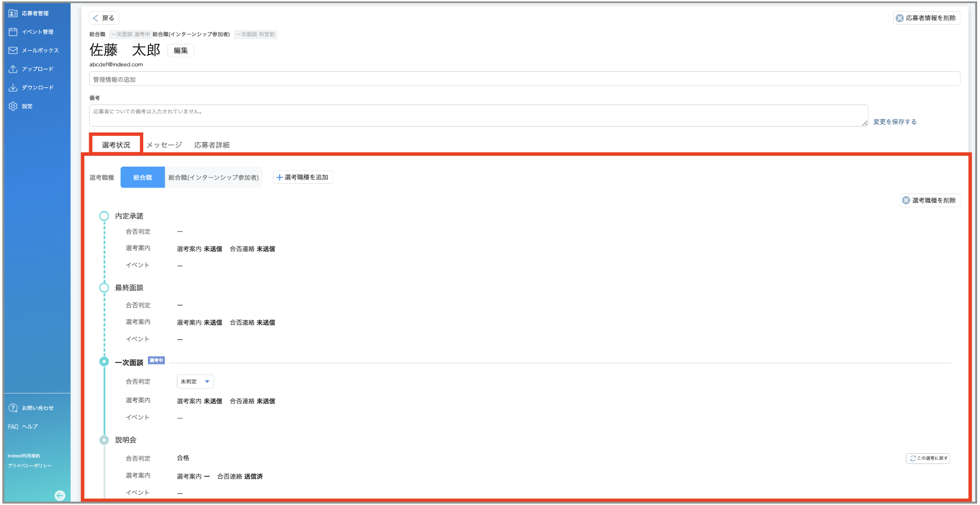Screen dimensions: 980x505
Task: Collapse sidebar with the arrow icon
Action: [60, 496]
